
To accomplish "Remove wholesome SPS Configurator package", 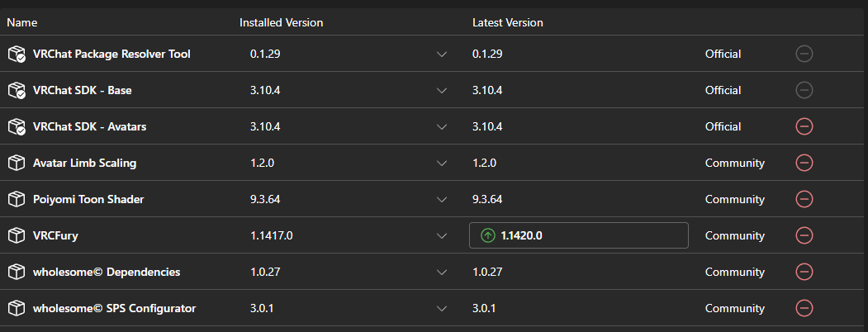I will [x=804, y=308].
